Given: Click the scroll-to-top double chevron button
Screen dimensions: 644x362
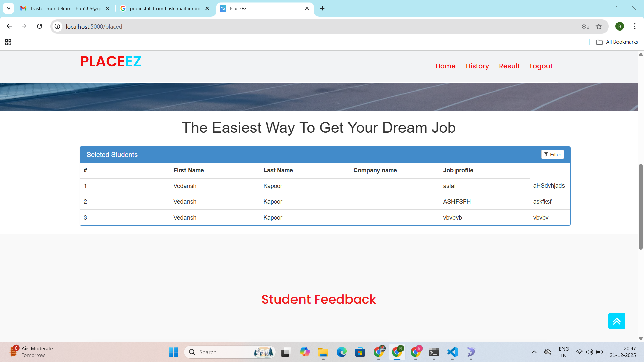Looking at the screenshot, I should [616, 321].
